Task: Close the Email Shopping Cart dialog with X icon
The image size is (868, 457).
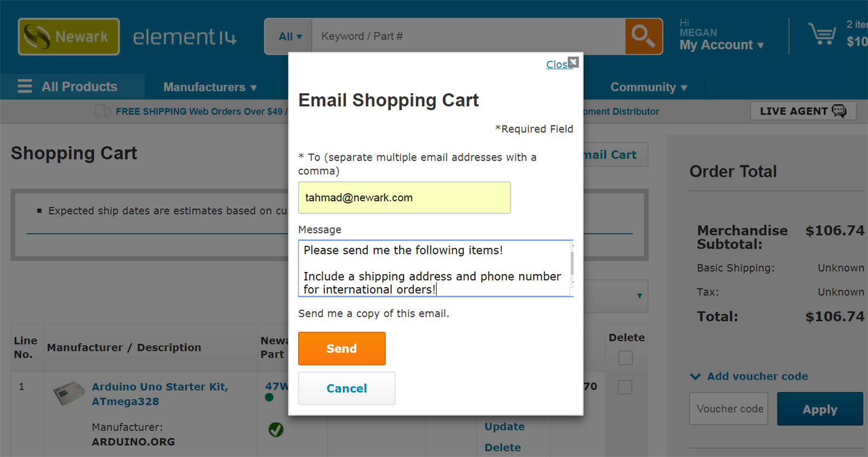Action: (573, 62)
